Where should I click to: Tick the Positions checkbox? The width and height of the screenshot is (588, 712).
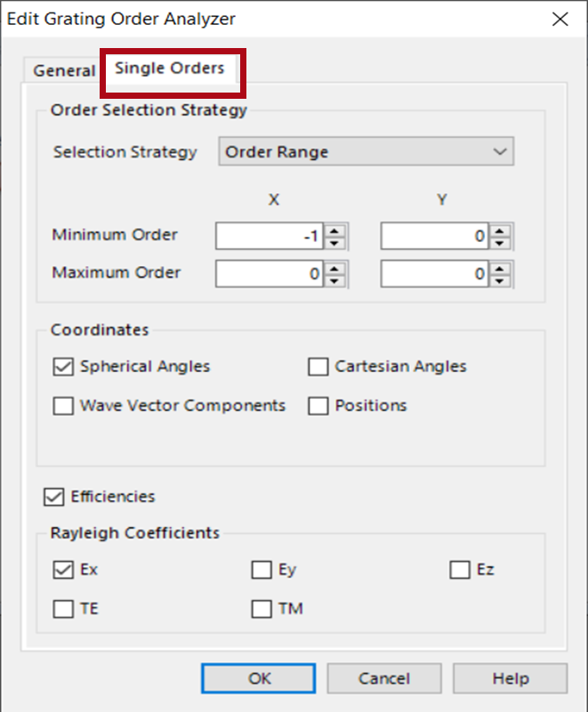coord(318,406)
